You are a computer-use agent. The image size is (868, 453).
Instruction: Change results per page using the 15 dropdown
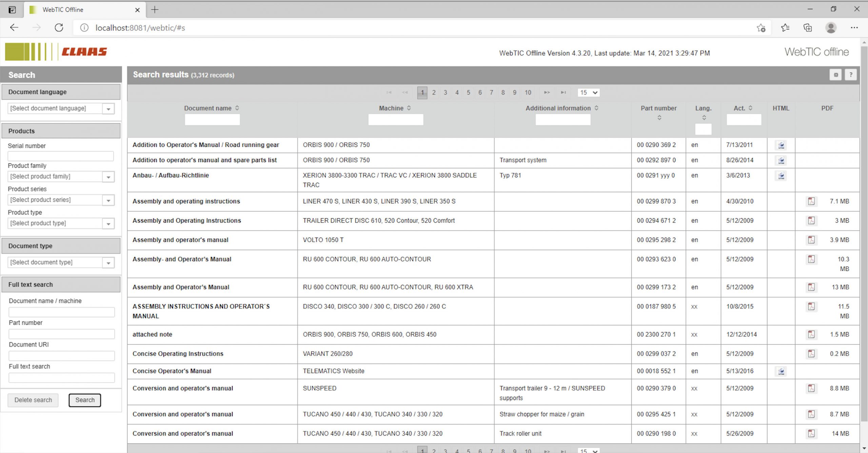(x=588, y=92)
